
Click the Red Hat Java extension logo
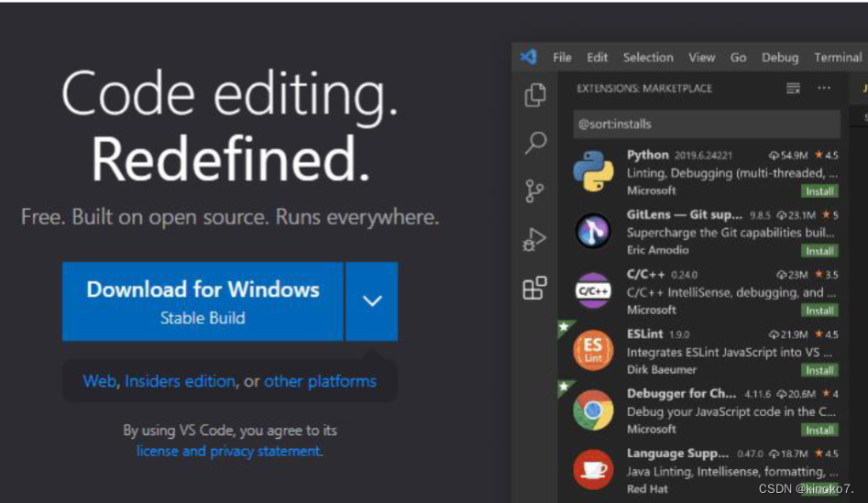(x=593, y=470)
